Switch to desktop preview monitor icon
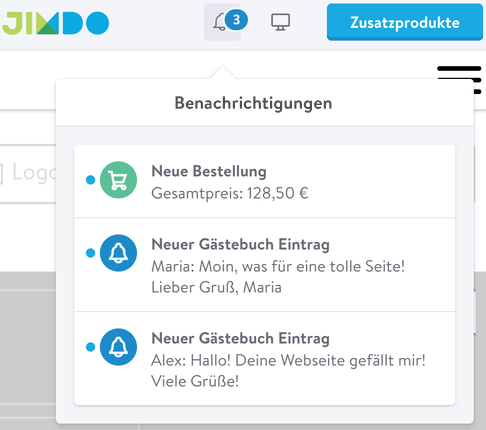 click(x=280, y=22)
